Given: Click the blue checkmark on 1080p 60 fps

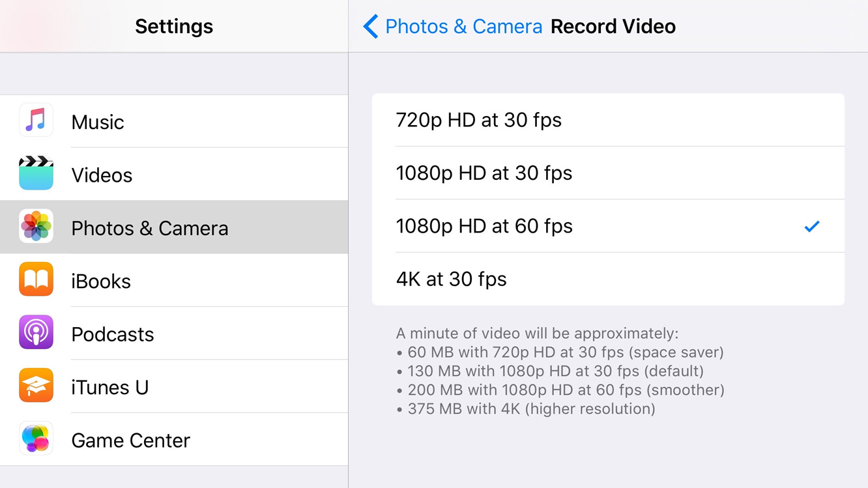Looking at the screenshot, I should pyautogui.click(x=812, y=227).
